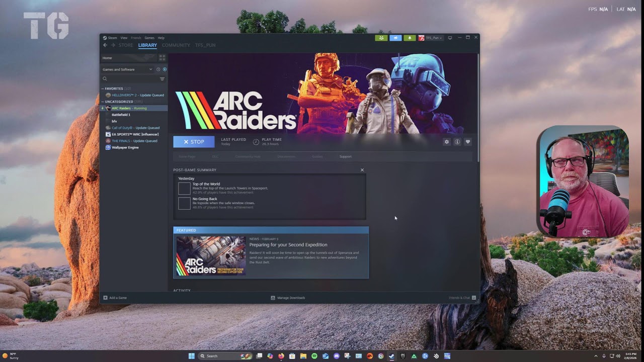Switch to the Store tab
Screen dimensions: 644x362
coord(126,45)
